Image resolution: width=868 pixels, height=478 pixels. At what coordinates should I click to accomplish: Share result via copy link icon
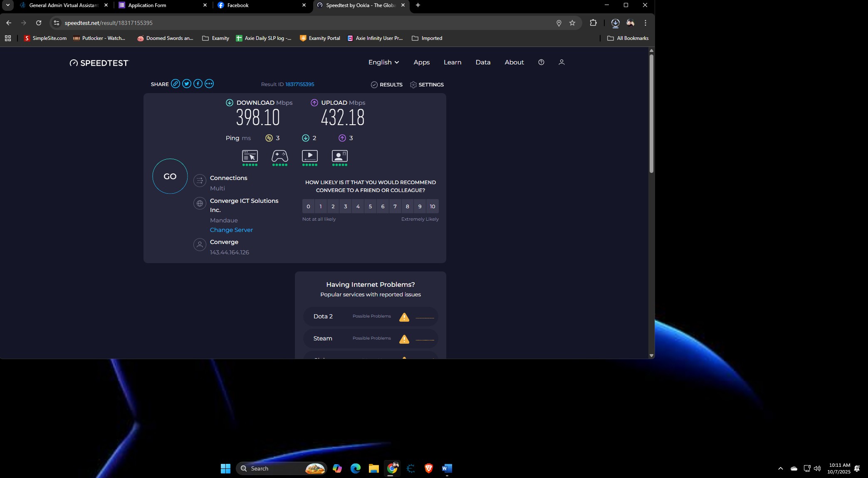[x=176, y=84]
